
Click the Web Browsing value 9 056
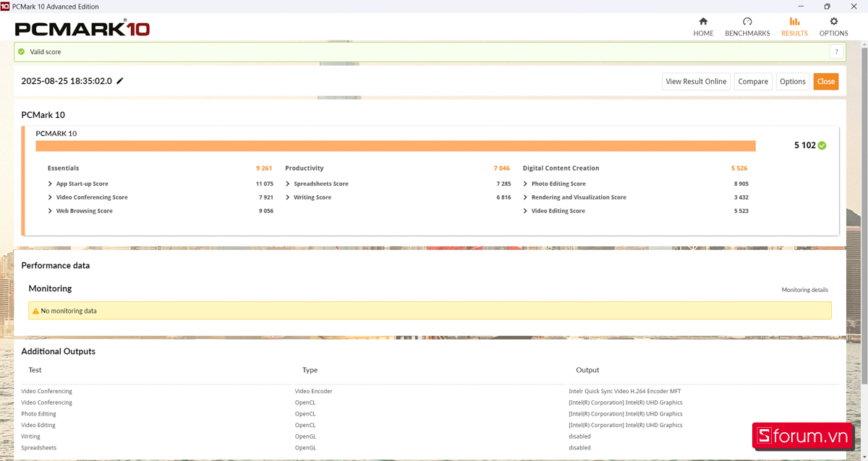[265, 211]
